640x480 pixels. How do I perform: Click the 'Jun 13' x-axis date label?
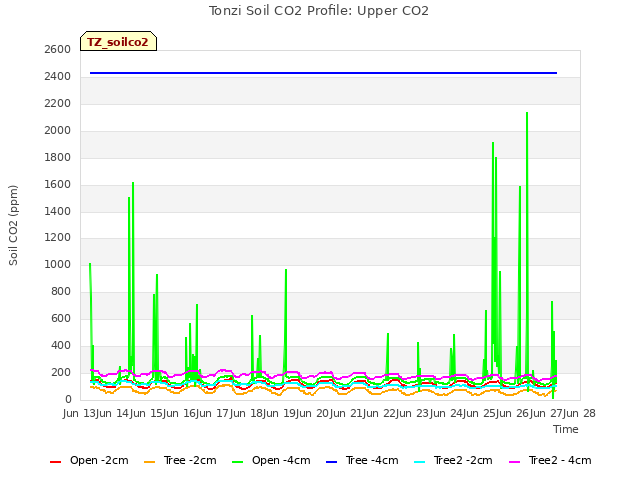tap(80, 413)
